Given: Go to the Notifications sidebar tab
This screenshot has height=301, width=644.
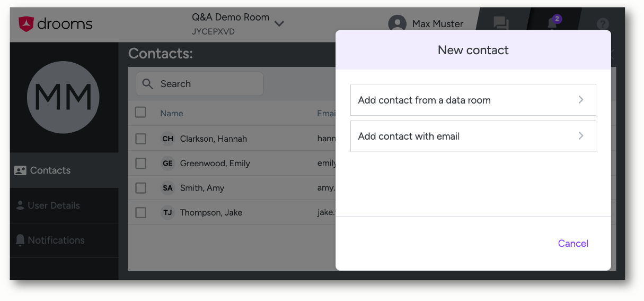Looking at the screenshot, I should pos(56,240).
